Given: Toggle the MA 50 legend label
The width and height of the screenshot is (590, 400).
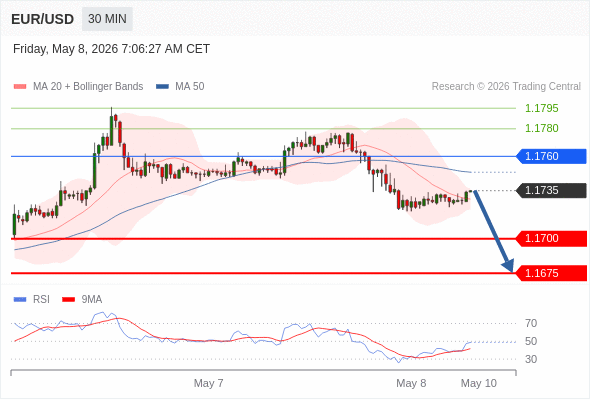Looking at the screenshot, I should [x=190, y=87].
